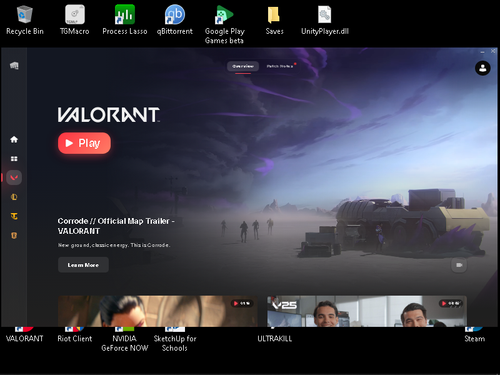The height and width of the screenshot is (375, 500).
Task: Minimize the Riot Client window
Action: [x=482, y=51]
